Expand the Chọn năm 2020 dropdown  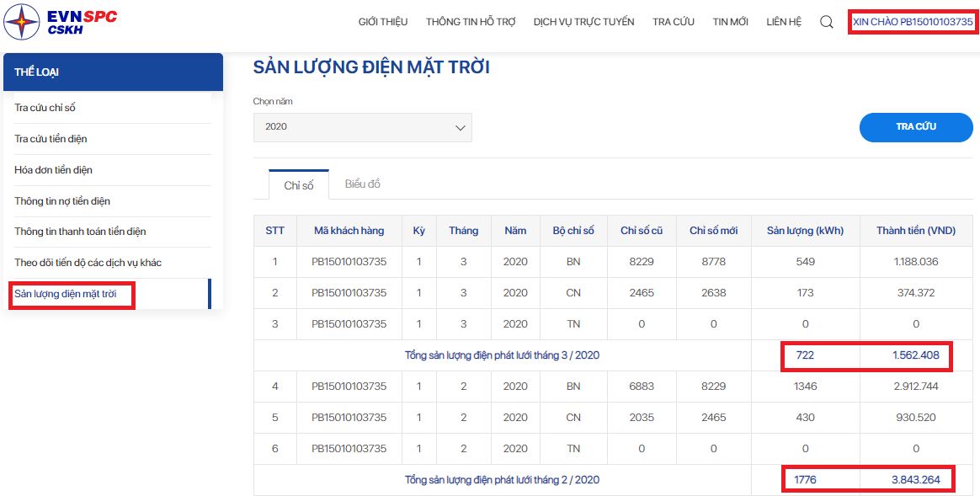coord(363,127)
